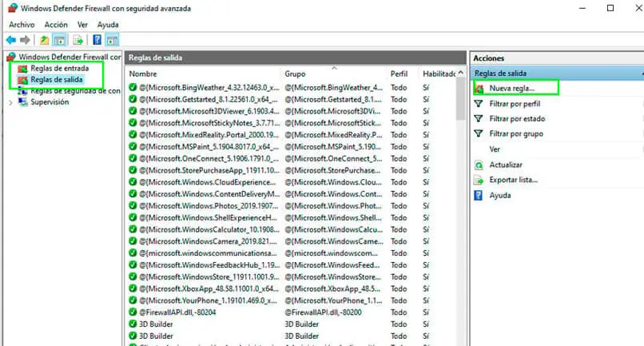Toggle the console tree pane icon
Image resolution: width=644 pixels, height=346 pixels.
[60, 40]
